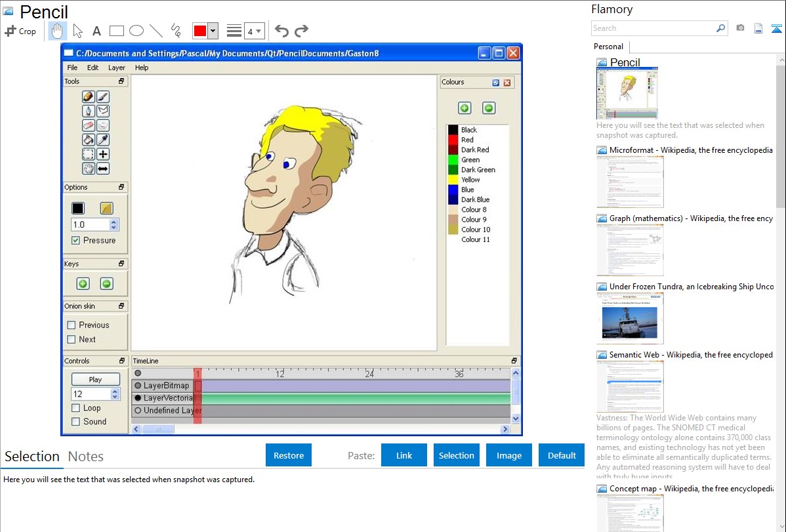Screen dimensions: 786x532
Task: Open the line width dropdown showing 4
Action: click(254, 31)
